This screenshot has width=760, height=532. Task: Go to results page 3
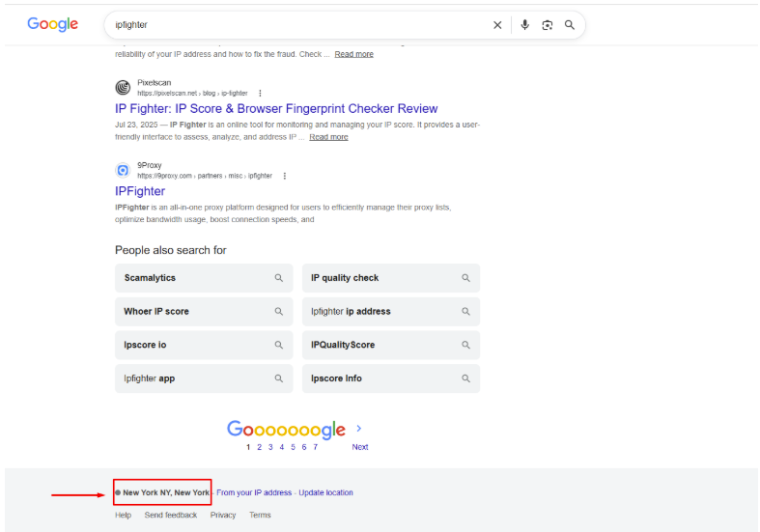(270, 447)
